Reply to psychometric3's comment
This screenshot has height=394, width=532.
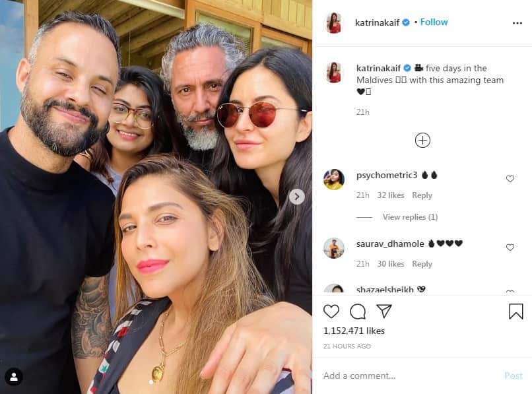(422, 195)
